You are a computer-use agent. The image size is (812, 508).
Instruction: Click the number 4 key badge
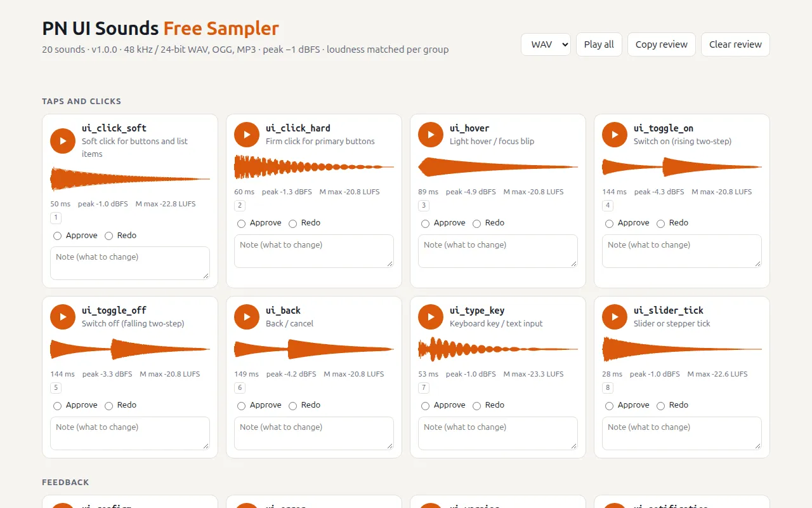[x=608, y=206]
